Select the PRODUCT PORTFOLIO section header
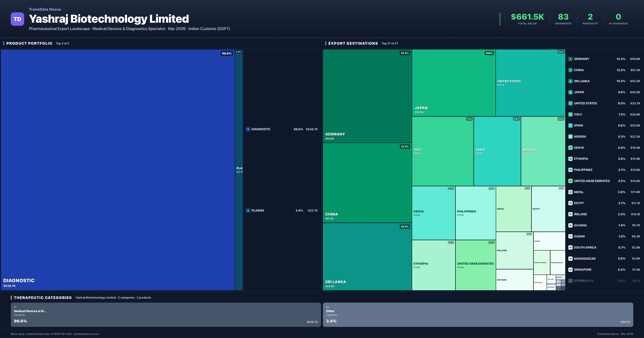The image size is (644, 338). (x=29, y=43)
